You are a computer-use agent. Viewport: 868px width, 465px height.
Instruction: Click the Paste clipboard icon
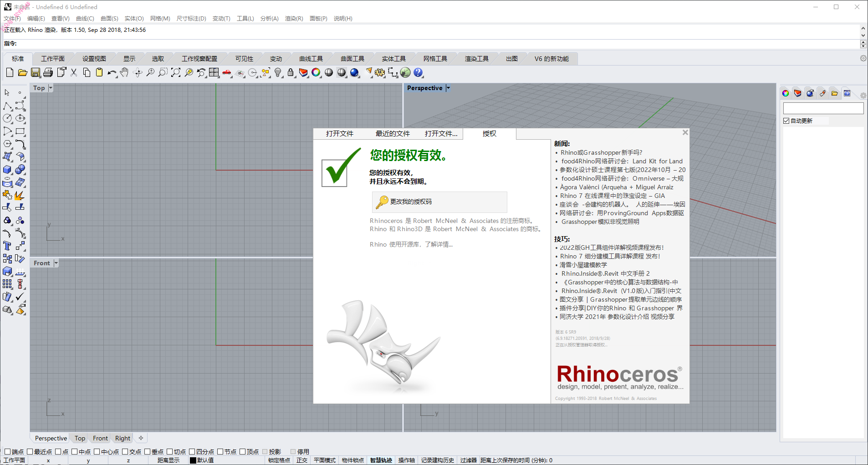click(x=99, y=72)
